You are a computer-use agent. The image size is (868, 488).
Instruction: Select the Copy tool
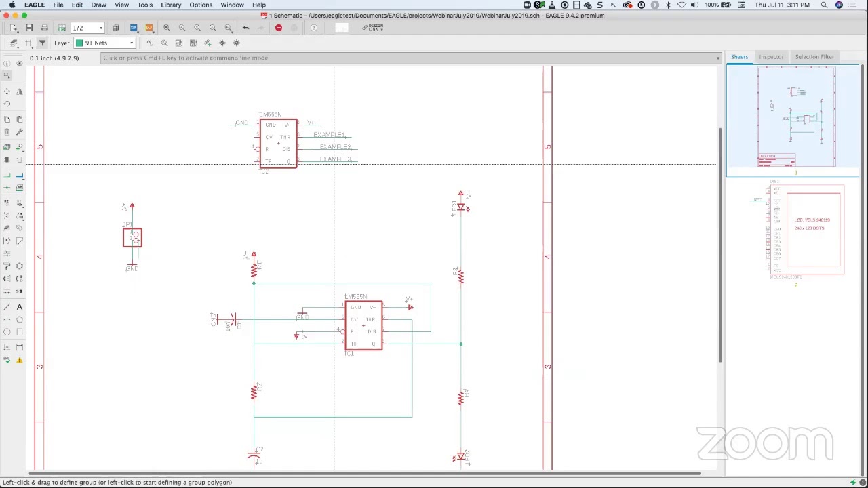pyautogui.click(x=7, y=119)
